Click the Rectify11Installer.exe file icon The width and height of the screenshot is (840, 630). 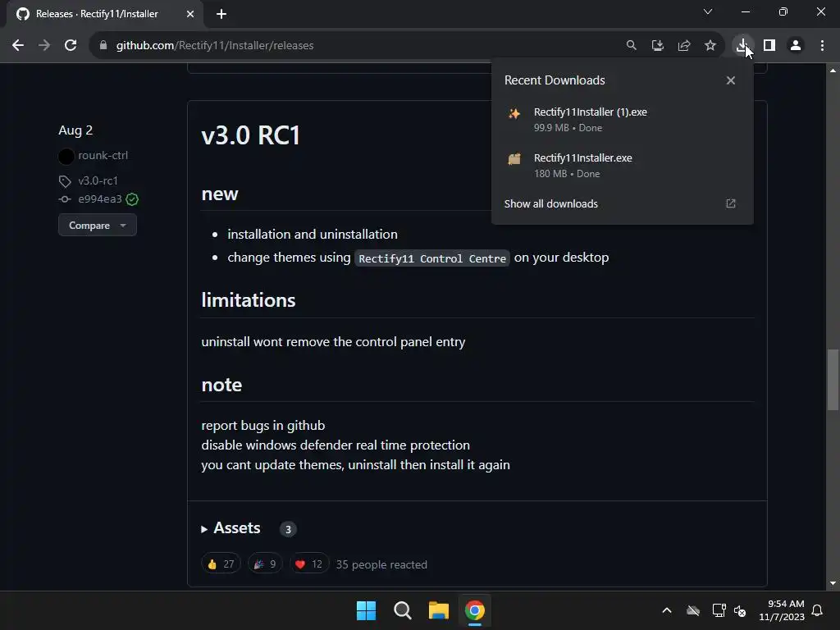[x=514, y=158]
